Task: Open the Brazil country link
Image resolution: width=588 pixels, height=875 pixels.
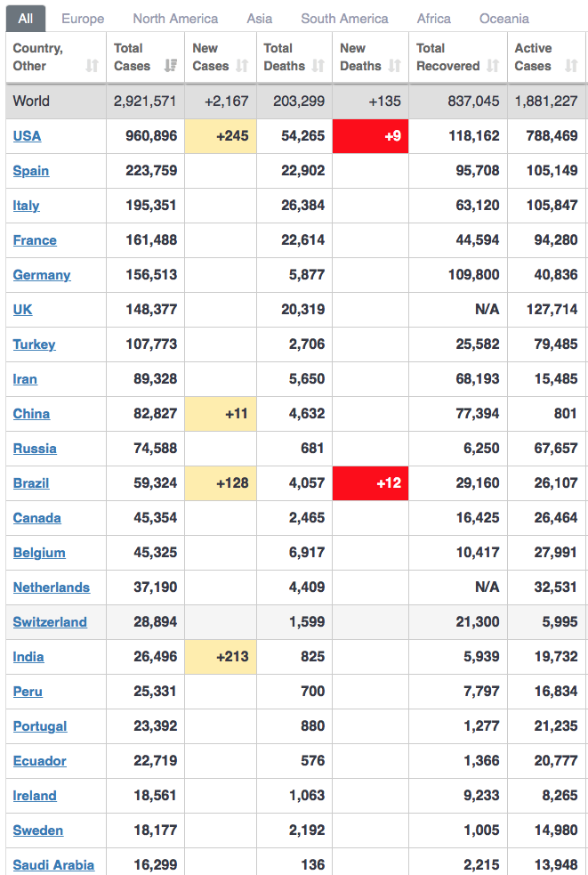Action: pyautogui.click(x=31, y=483)
